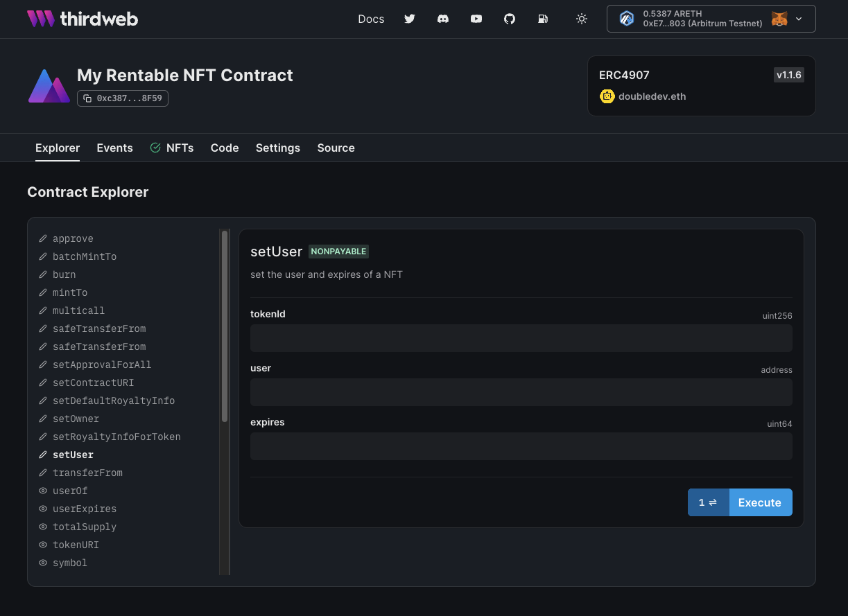Click the eye toggle beside totalSupply
Image resolution: width=848 pixels, height=616 pixels.
[x=42, y=527]
